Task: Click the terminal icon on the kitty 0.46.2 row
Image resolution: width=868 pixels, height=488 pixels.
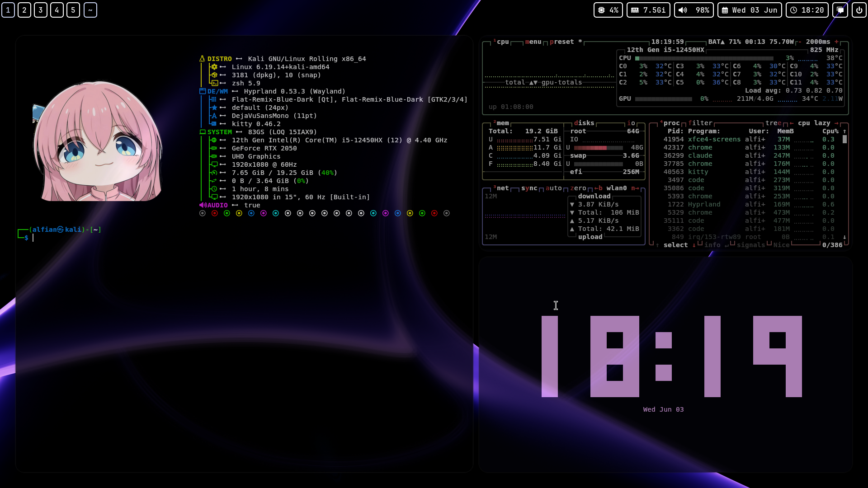Action: click(x=214, y=124)
